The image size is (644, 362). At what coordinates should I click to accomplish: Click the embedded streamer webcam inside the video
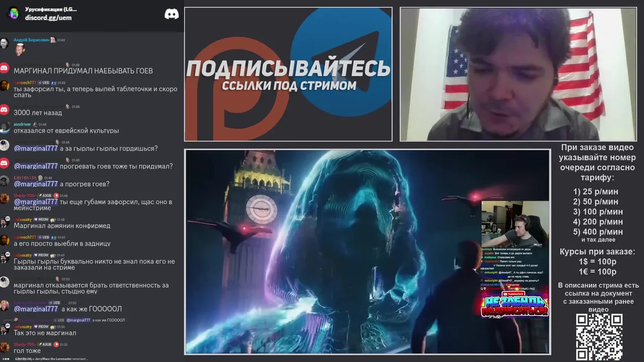(x=515, y=223)
